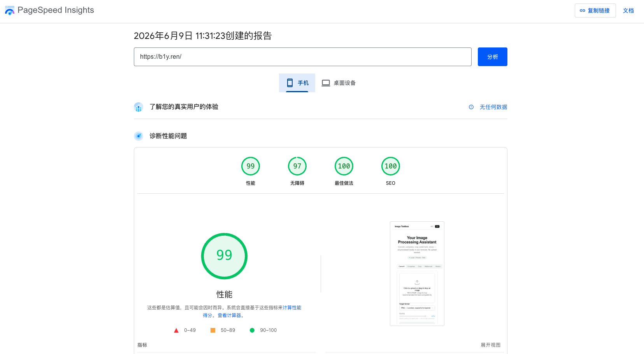Click the 诊断性能问题 section icon
Screen dimensions: 644x354
click(x=139, y=136)
